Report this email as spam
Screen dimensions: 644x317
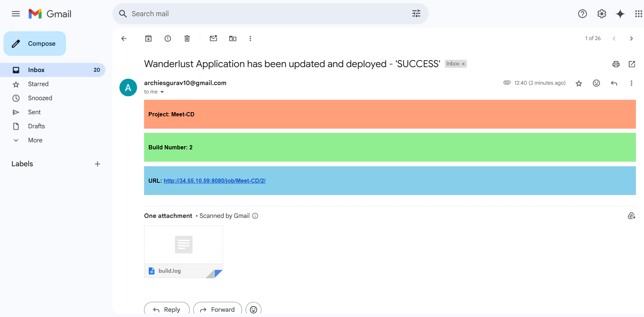click(168, 38)
